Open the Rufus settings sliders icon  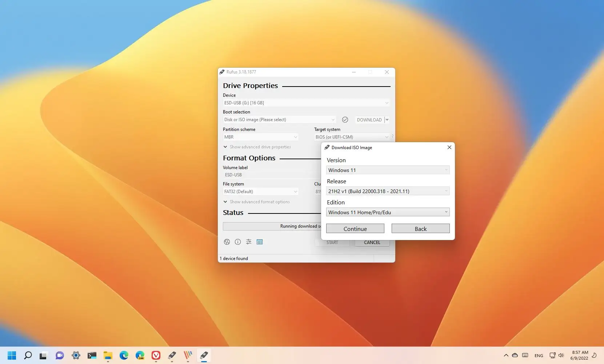[249, 242]
